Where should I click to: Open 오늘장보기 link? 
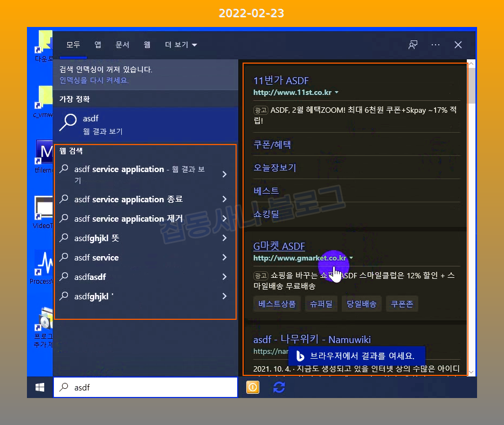coord(274,168)
